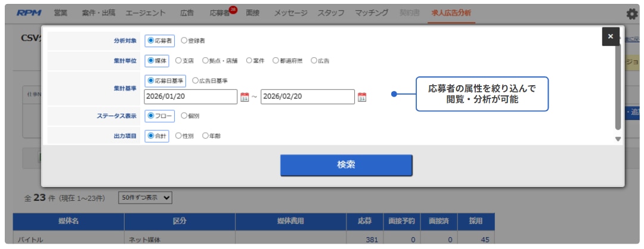Open the 面接 menu
This screenshot has width=644, height=249.
253,13
